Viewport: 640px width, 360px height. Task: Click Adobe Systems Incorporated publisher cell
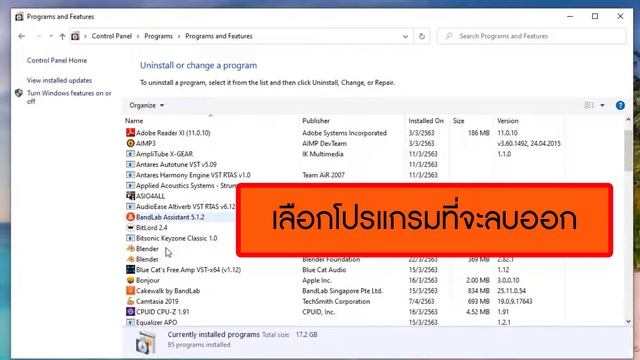click(344, 133)
